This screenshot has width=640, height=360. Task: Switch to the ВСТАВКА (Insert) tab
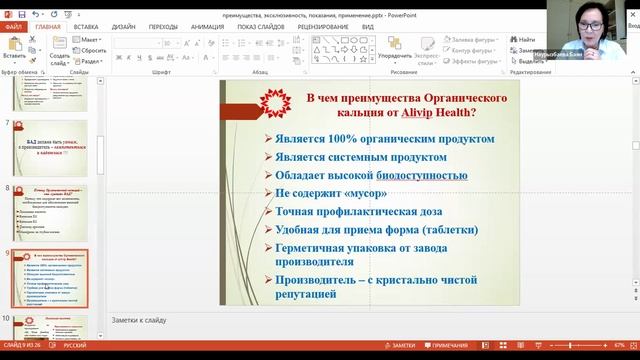coord(86,27)
